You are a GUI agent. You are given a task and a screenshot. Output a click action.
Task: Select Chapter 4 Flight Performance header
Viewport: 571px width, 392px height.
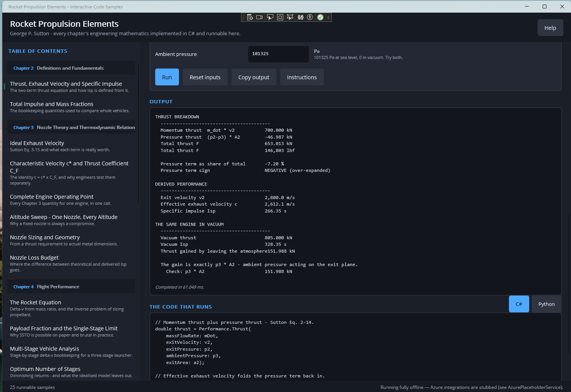click(71, 287)
